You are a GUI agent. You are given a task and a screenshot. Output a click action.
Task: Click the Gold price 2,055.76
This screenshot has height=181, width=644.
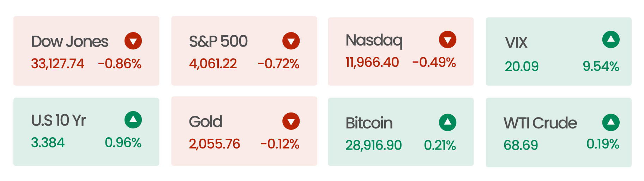214,144
